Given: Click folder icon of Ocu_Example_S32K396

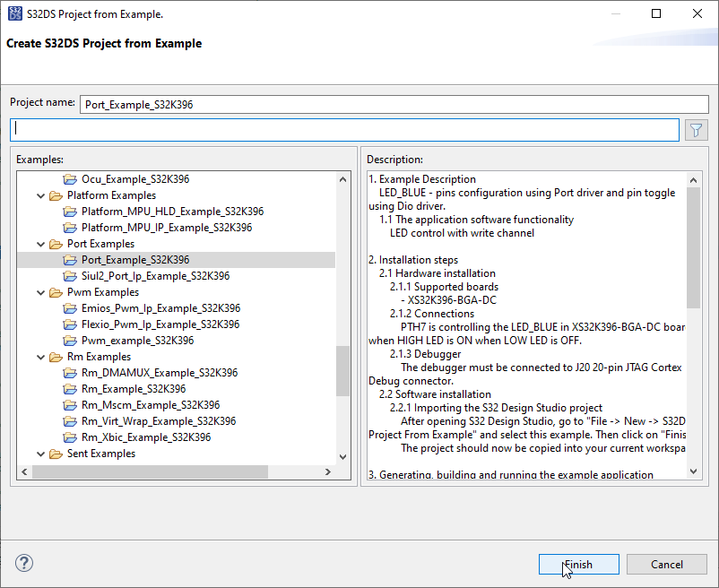Looking at the screenshot, I should (72, 179).
